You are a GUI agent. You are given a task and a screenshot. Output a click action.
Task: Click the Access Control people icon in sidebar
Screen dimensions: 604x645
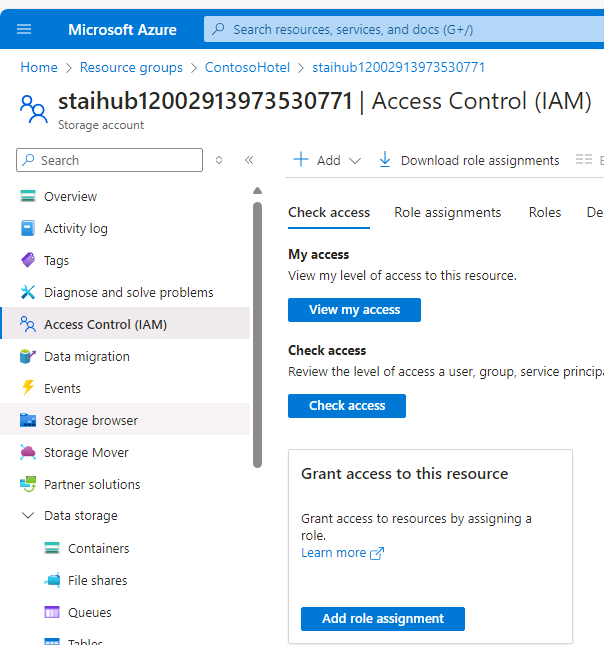click(28, 324)
